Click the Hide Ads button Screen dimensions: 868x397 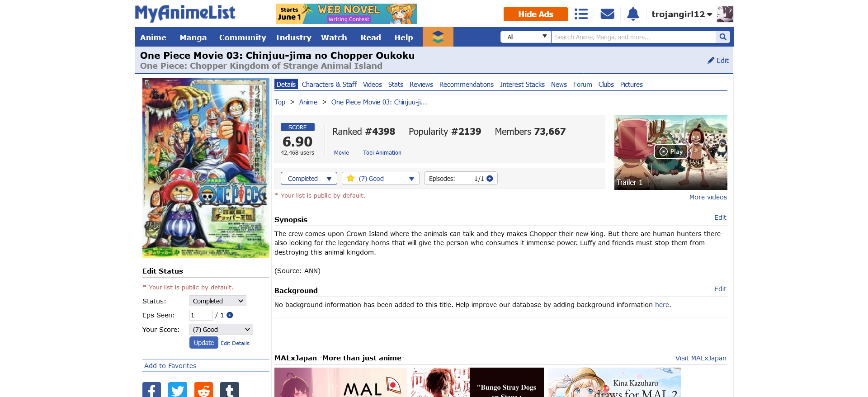[536, 14]
